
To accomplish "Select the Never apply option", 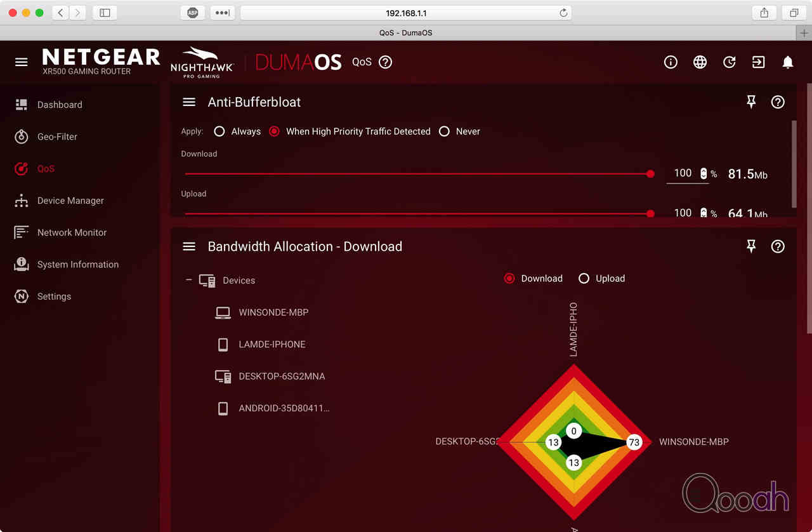I will 444,131.
